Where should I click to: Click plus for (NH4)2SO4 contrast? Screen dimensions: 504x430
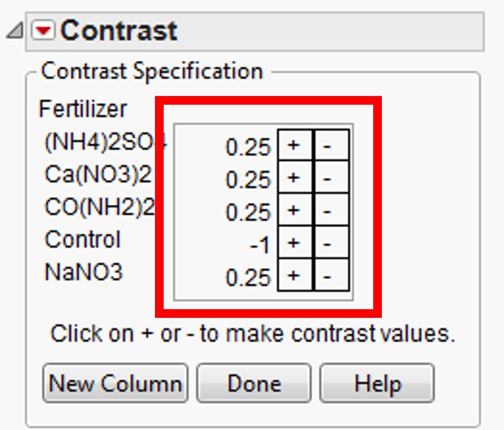[x=295, y=146]
